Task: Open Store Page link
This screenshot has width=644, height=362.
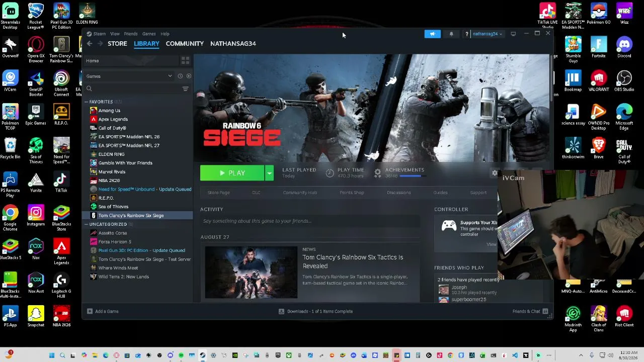Action: 218,193
